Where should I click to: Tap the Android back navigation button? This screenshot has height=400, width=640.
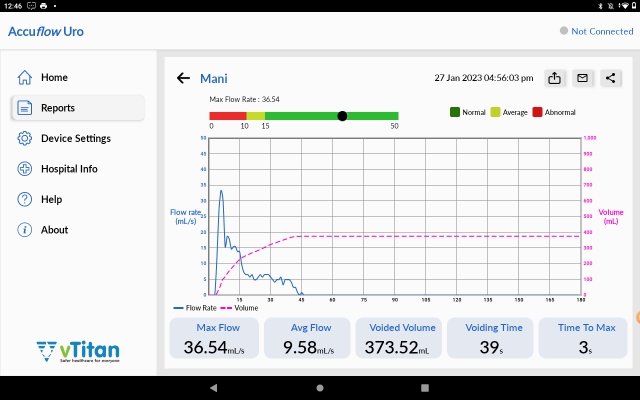click(213, 388)
